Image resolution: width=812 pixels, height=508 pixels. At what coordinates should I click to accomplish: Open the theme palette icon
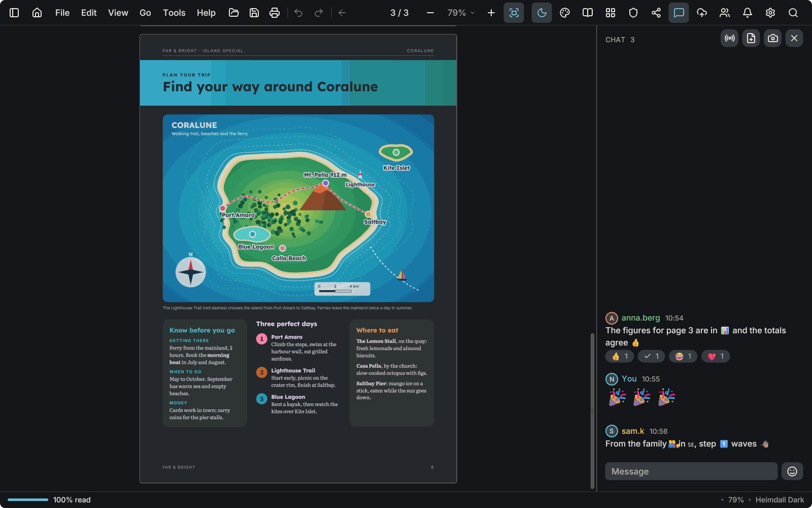tap(565, 13)
